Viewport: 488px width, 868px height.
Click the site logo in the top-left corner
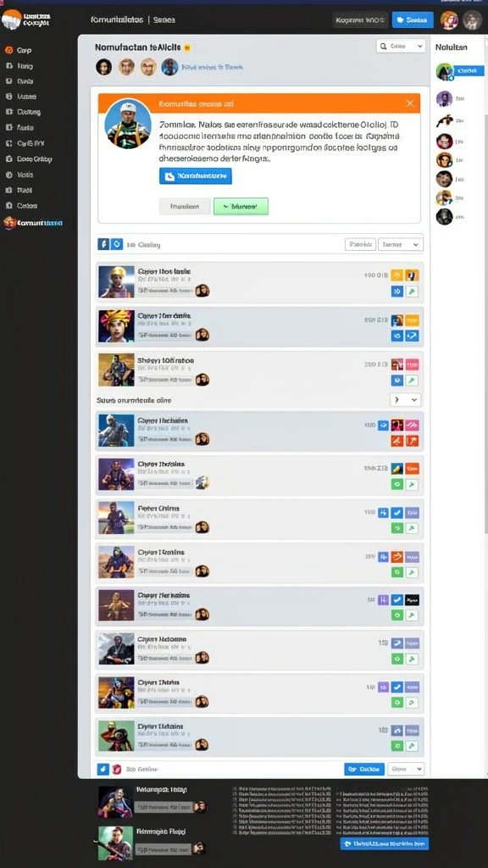11,19
